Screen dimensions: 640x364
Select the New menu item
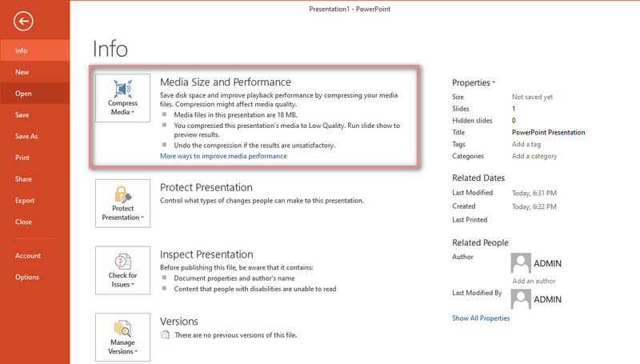point(22,72)
